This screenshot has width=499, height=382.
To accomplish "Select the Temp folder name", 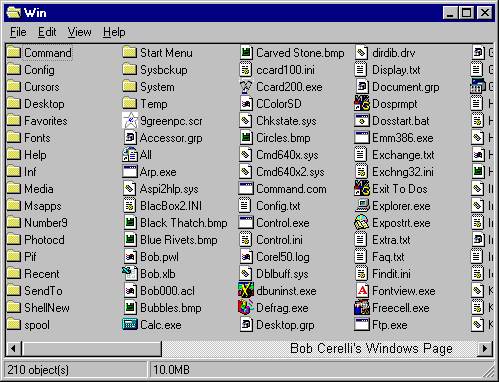I will tap(154, 104).
